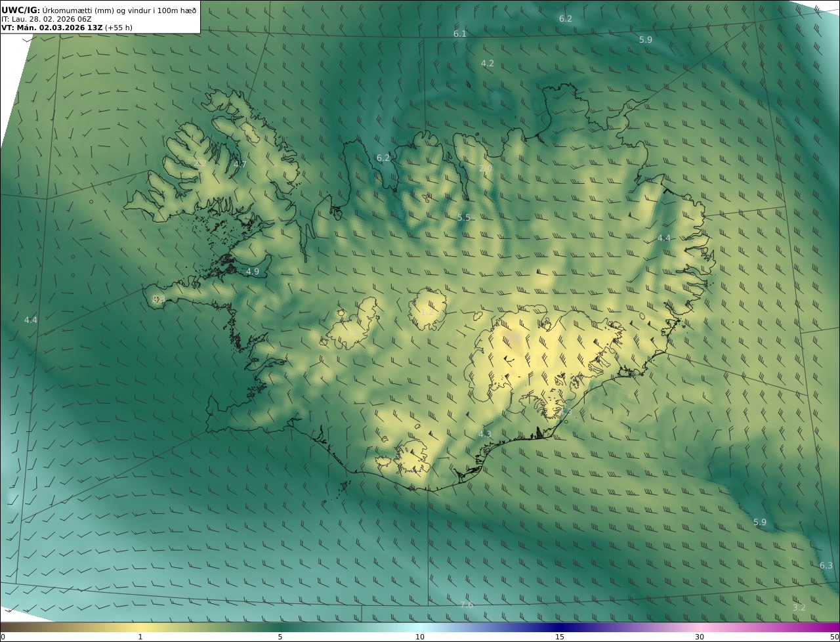Click the 2.3 value on Snæfellsnes peninsula

pos(158,299)
